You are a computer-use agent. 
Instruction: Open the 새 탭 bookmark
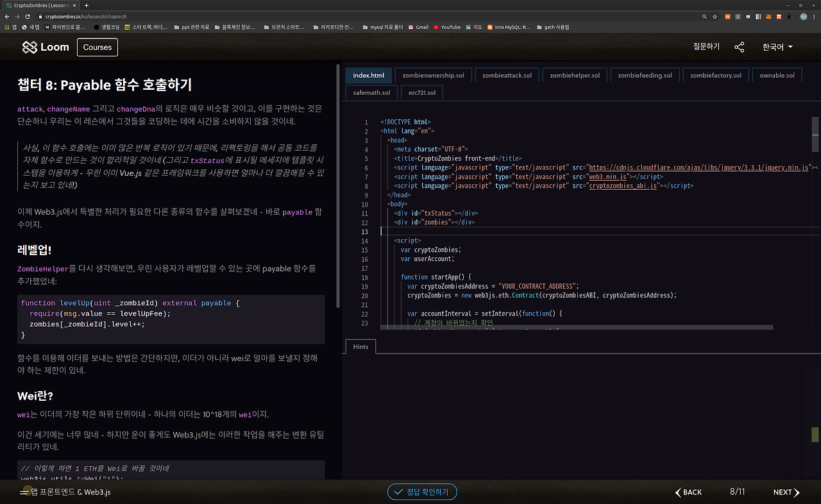tap(31, 27)
